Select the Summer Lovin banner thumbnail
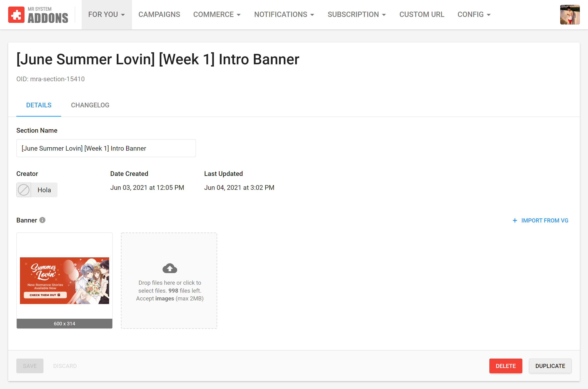 click(x=65, y=280)
